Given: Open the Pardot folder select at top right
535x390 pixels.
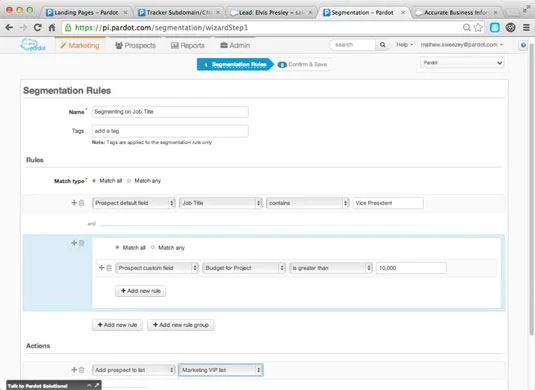Looking at the screenshot, I should [x=462, y=63].
